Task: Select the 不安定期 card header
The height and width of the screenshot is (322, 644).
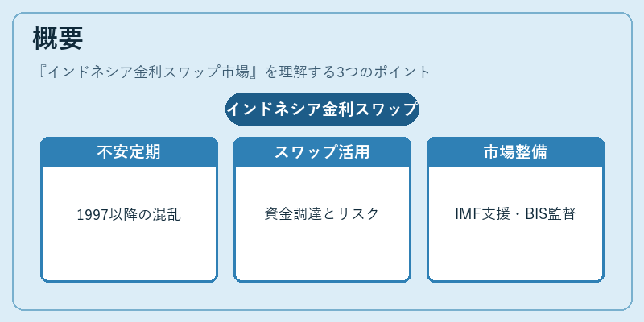Action: point(129,152)
